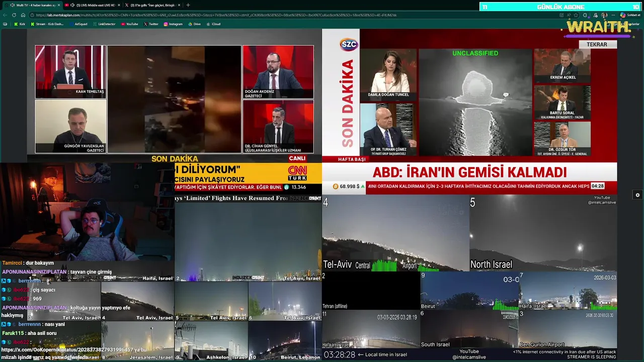Viewport: 644px width, 362px height.
Task: Open the X'te gdh tab
Action: point(152,5)
